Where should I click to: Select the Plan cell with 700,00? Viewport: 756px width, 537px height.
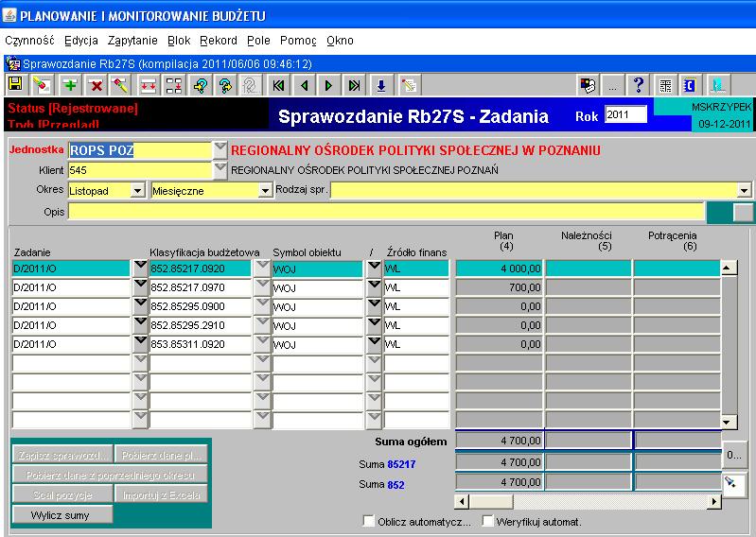tap(499, 287)
